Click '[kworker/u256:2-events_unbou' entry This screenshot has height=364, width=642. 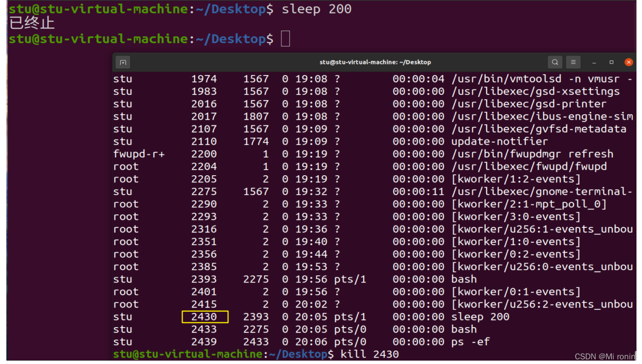(542, 305)
